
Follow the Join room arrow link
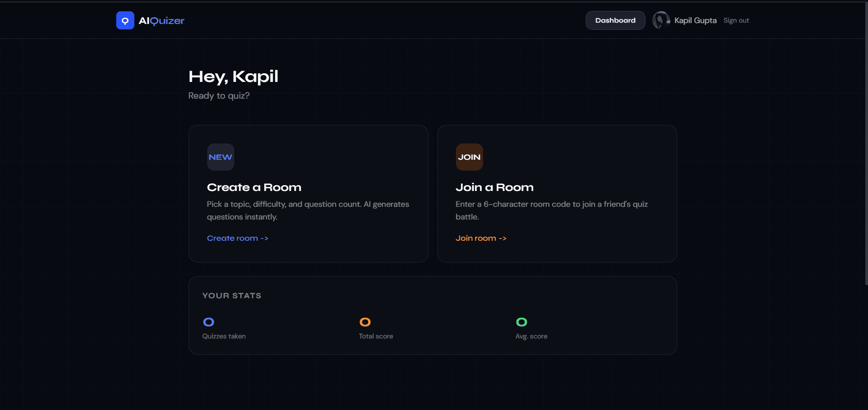point(481,238)
